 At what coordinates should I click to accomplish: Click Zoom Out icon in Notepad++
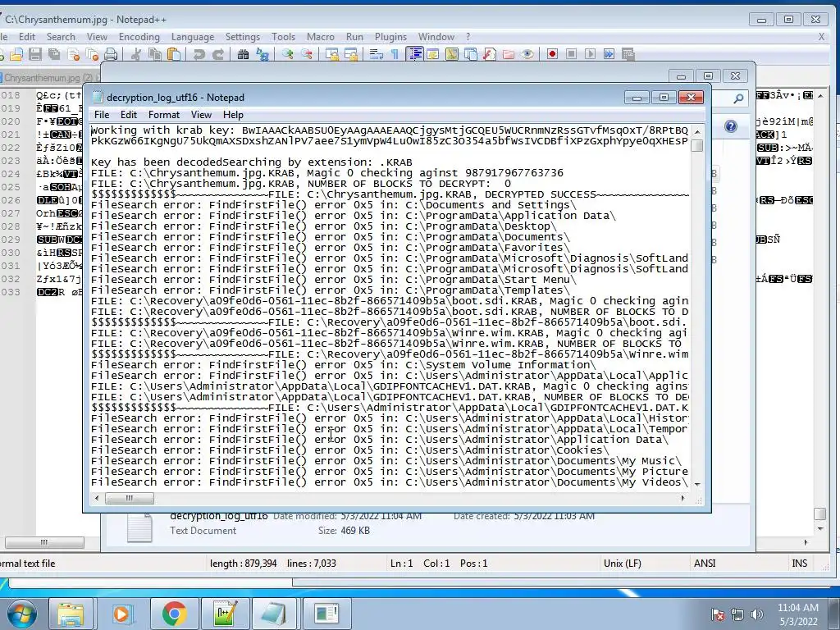tap(307, 54)
